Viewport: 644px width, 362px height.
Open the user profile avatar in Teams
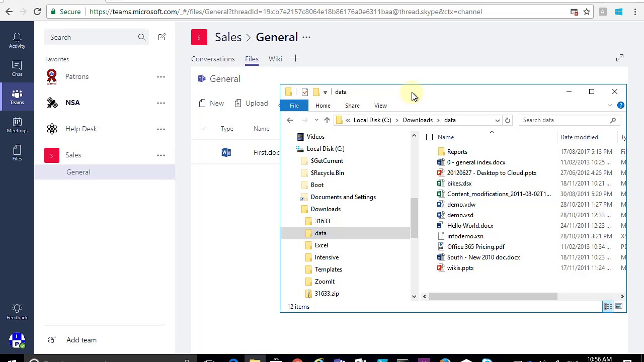coord(17,341)
